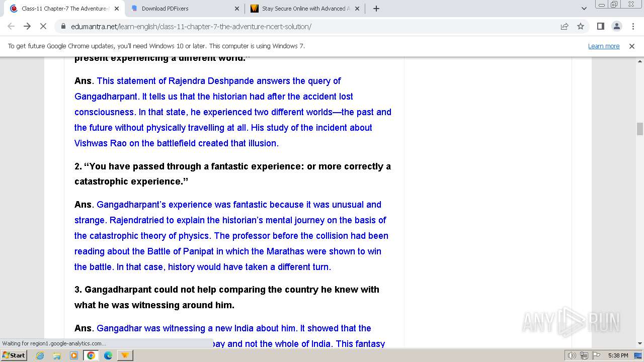
Task: View site security lock info
Action: (x=63, y=26)
